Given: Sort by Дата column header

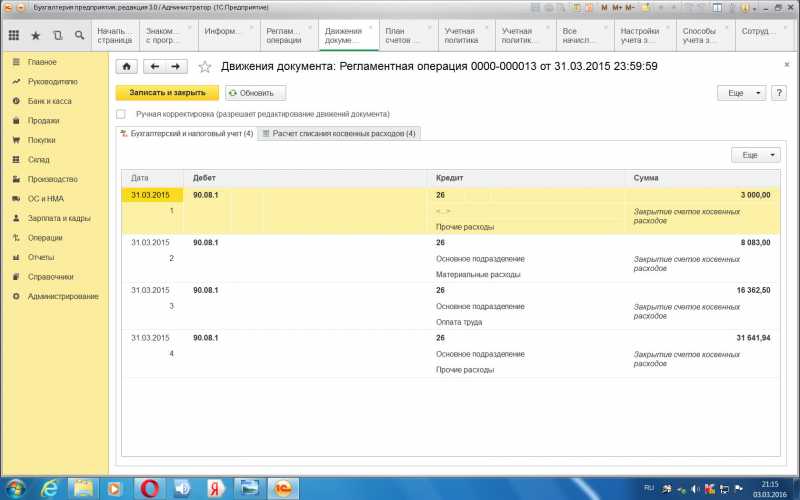Looking at the screenshot, I should [x=153, y=178].
